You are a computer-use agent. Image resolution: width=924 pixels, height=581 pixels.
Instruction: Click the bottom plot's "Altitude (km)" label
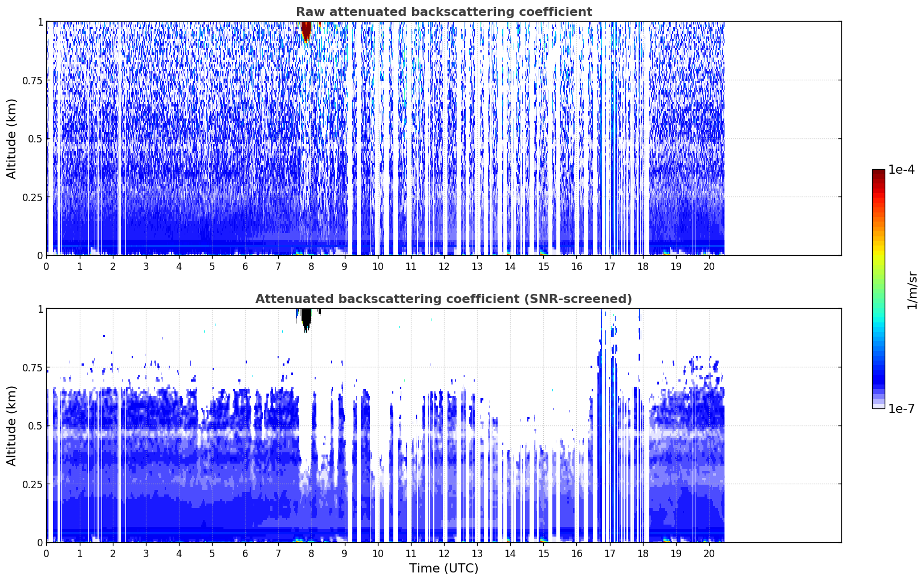click(12, 425)
